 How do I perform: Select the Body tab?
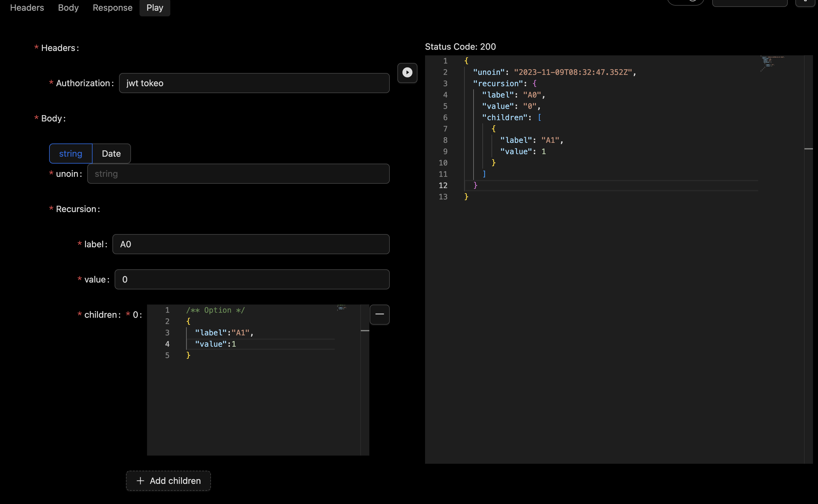68,7
